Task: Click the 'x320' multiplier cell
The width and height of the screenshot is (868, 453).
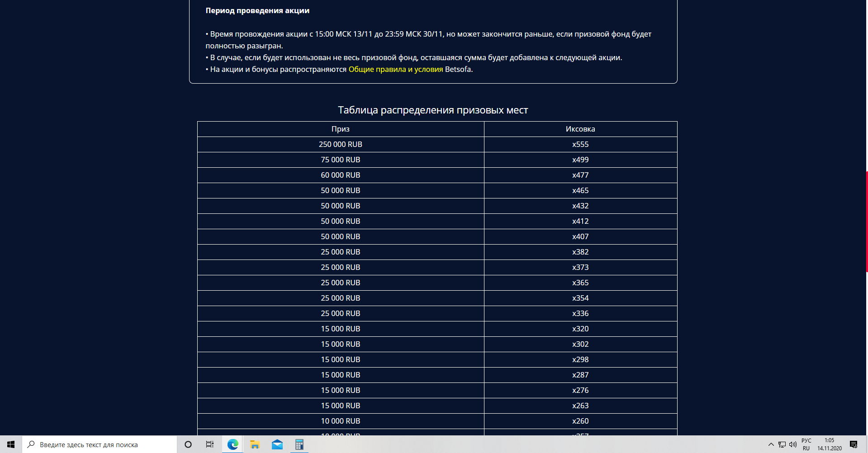Action: pyautogui.click(x=580, y=329)
